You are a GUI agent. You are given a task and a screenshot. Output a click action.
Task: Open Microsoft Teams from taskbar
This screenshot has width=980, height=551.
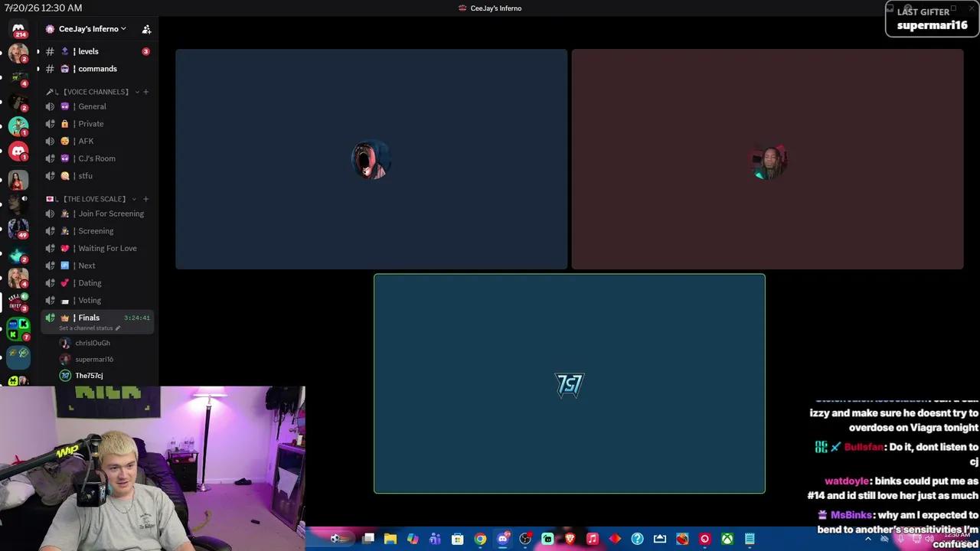(x=435, y=539)
